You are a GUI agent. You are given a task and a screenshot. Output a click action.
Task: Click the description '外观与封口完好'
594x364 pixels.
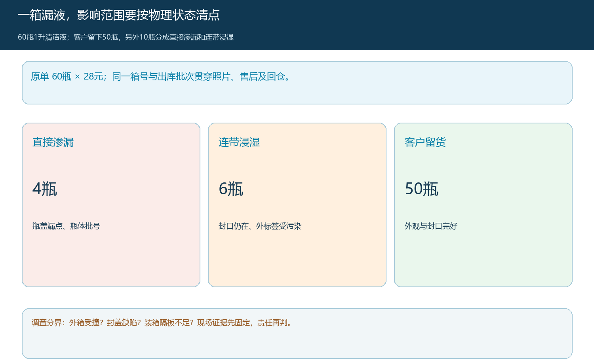[431, 226]
